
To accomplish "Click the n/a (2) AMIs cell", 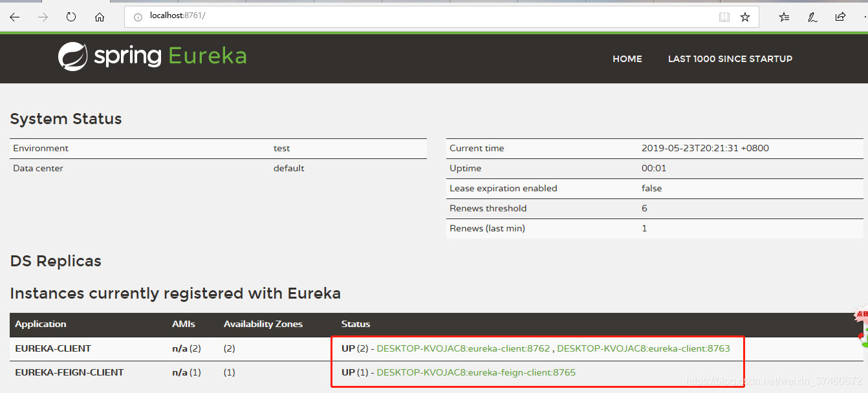I will 186,348.
